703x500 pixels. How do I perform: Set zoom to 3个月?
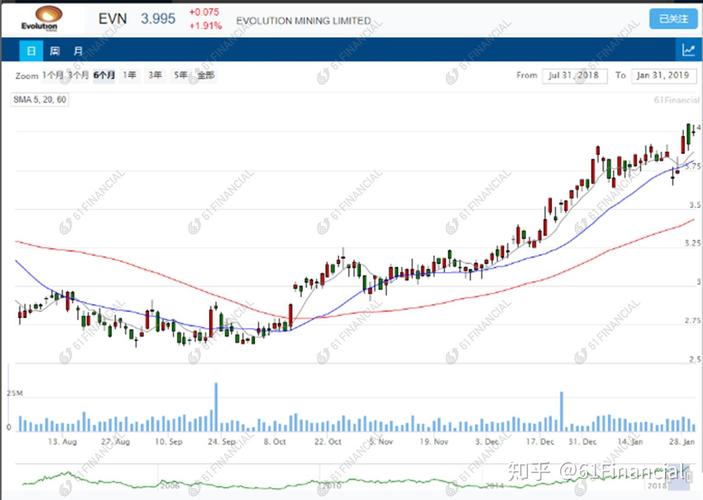pos(78,75)
